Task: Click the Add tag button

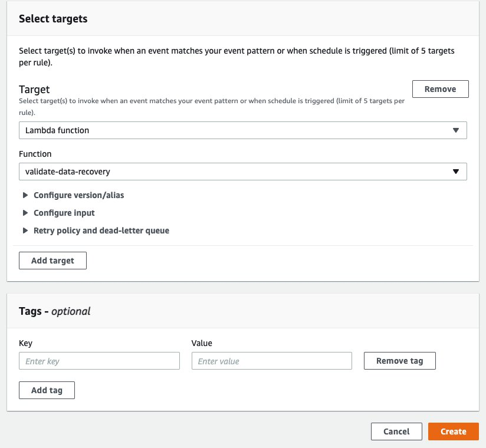Action: click(x=47, y=390)
